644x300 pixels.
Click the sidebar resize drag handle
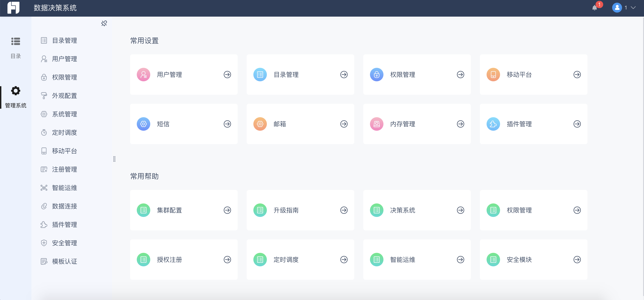[x=114, y=159]
